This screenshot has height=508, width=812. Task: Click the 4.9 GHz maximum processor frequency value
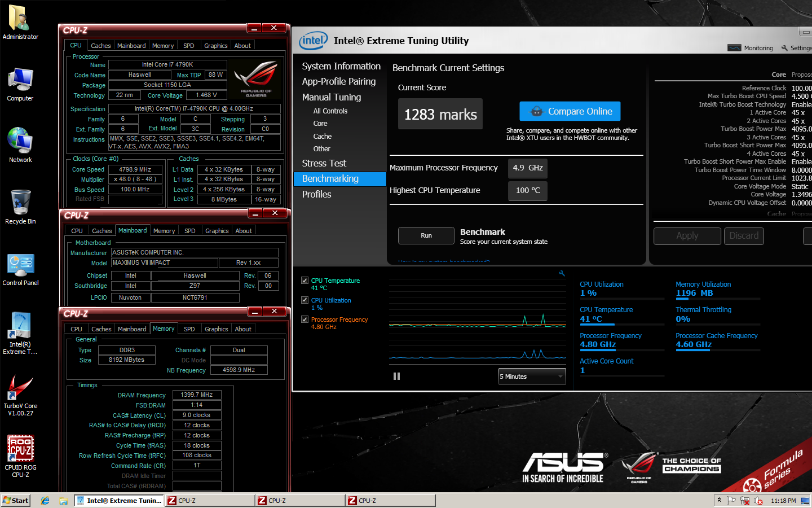coord(528,168)
